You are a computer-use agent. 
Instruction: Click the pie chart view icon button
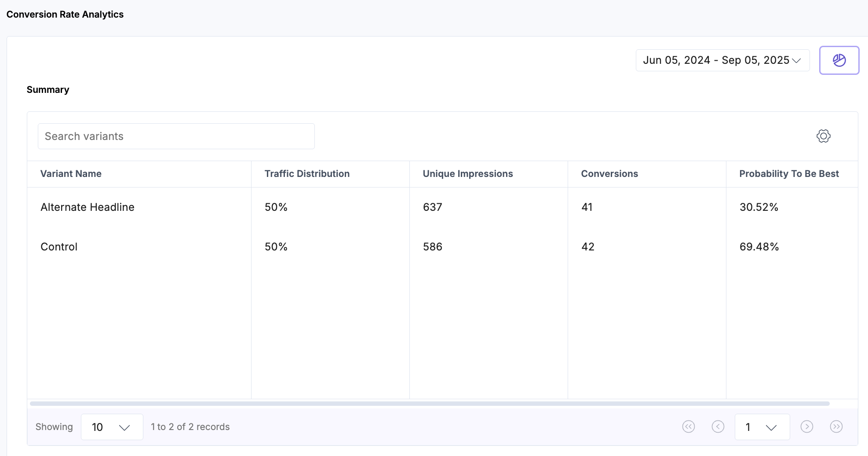click(839, 60)
